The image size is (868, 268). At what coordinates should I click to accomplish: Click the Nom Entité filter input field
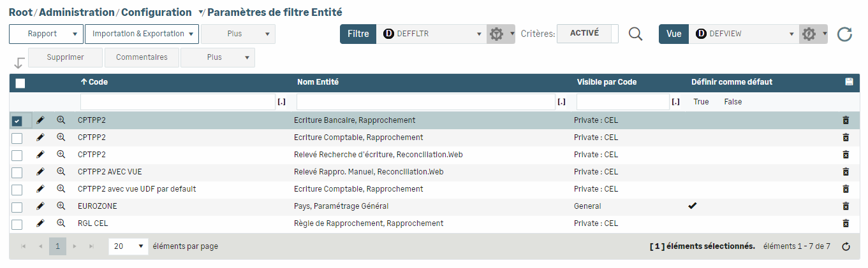click(425, 102)
